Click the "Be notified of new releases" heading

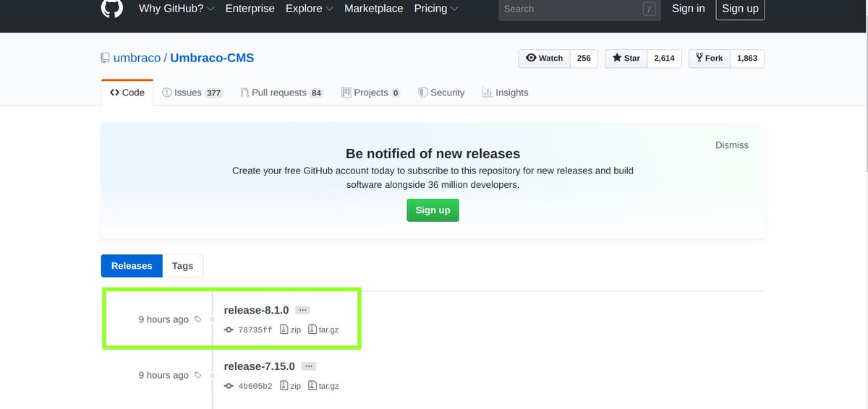tap(433, 153)
